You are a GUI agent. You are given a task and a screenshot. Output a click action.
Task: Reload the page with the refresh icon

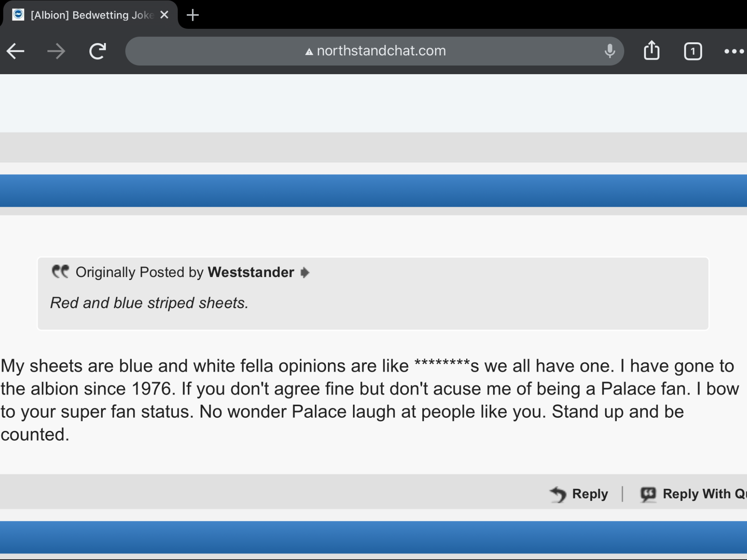(x=97, y=51)
